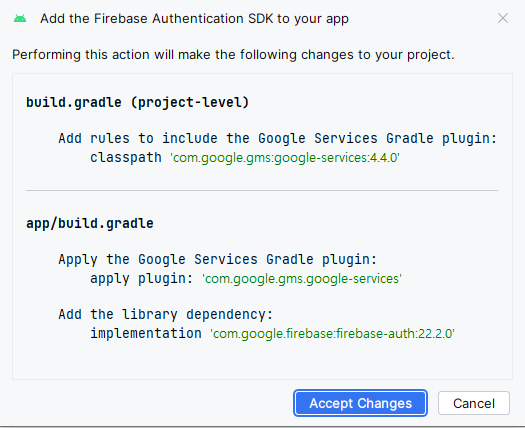Click the 'Performing this action' description text
The image size is (525, 428).
pyautogui.click(x=233, y=55)
